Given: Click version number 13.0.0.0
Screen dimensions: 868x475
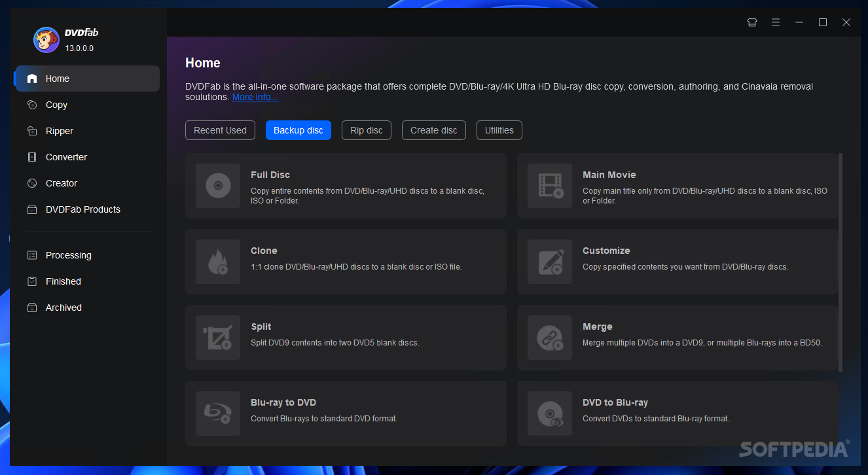Looking at the screenshot, I should [79, 48].
